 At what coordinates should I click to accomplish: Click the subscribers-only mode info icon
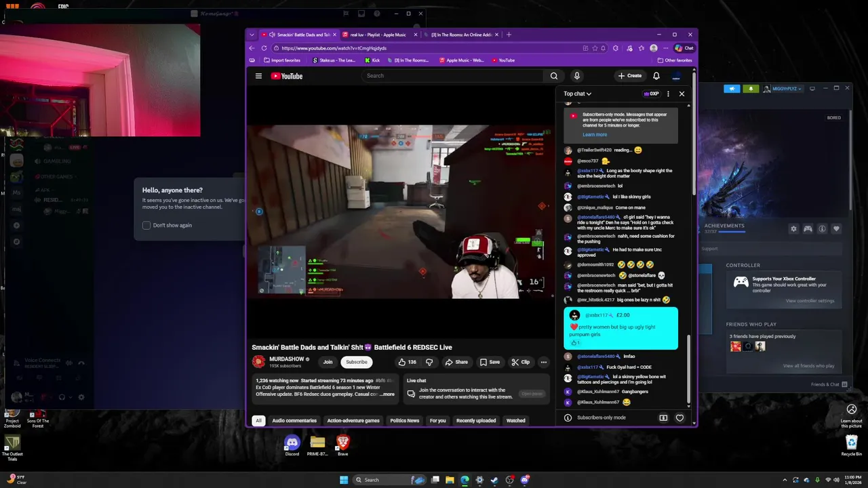(x=568, y=418)
